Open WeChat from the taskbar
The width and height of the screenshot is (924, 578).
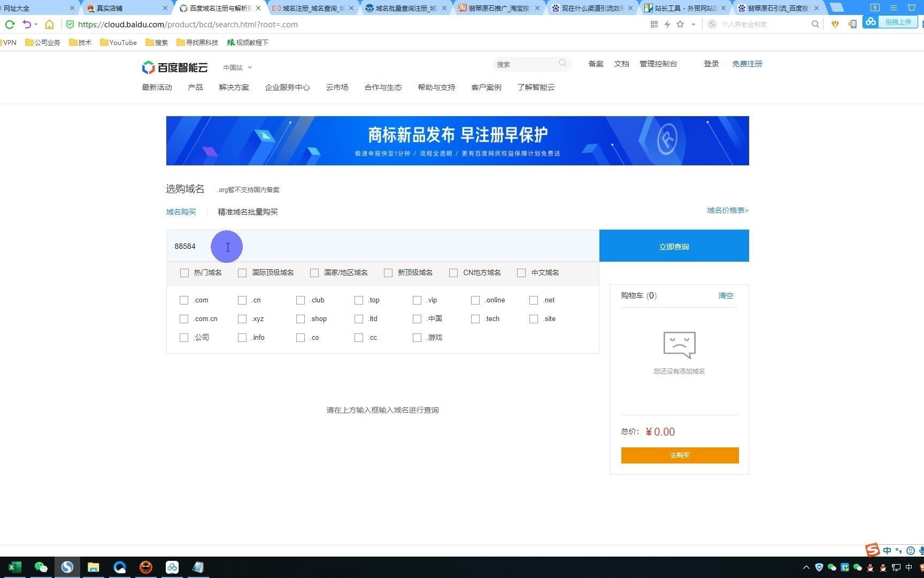41,567
